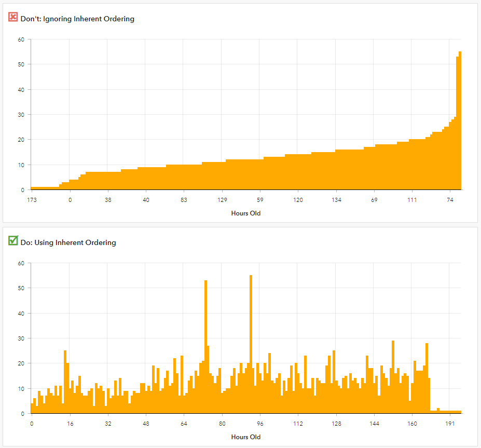The image size is (481, 448).
Task: Click the '74' tick label on the top axis
Action: tap(449, 199)
